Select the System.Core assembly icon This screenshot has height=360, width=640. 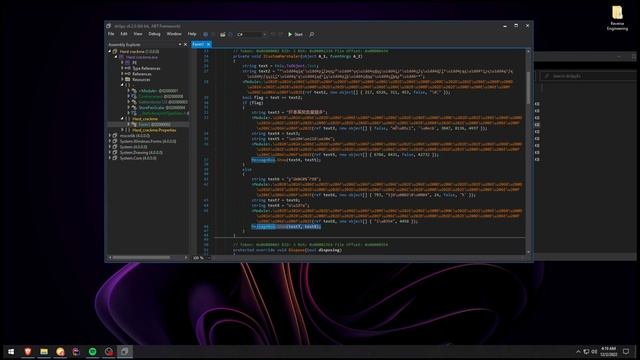[115, 158]
